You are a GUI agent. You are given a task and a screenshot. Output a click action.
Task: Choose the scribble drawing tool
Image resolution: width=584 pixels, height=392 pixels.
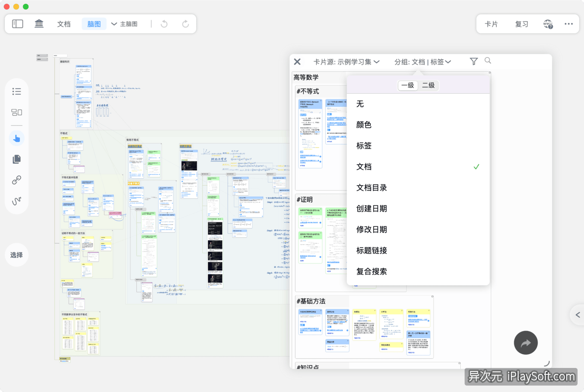click(x=16, y=201)
